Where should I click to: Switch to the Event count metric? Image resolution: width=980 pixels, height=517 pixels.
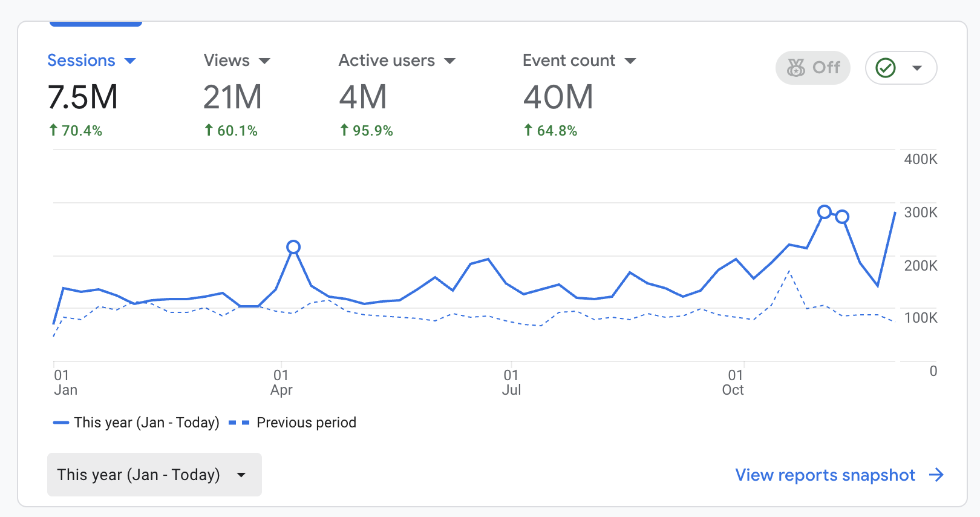pyautogui.click(x=568, y=61)
